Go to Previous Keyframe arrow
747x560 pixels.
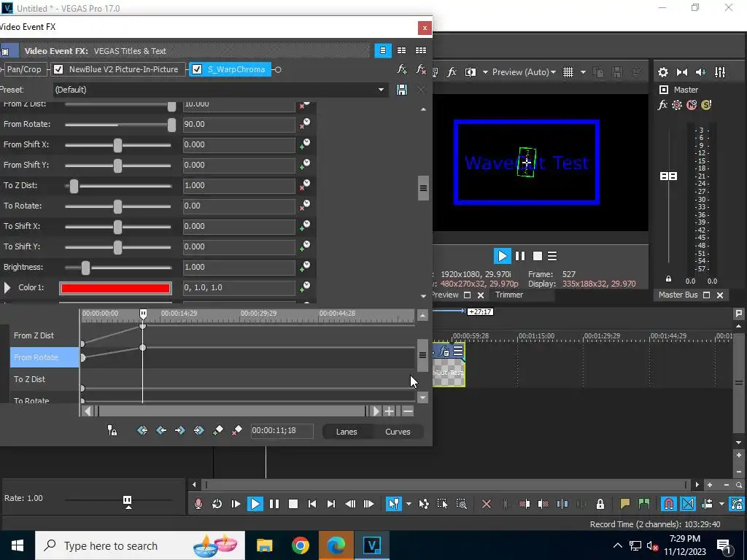point(161,430)
